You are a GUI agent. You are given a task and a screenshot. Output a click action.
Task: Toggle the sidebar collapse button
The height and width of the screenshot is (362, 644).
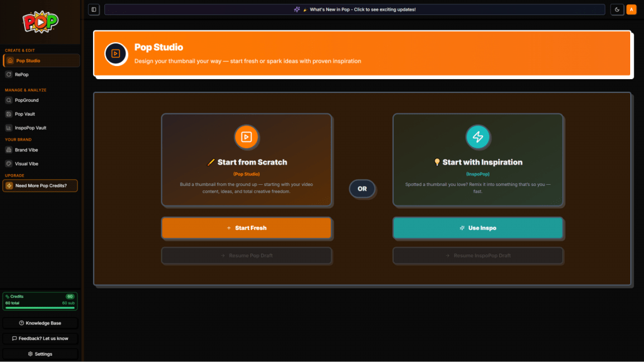coord(94,9)
